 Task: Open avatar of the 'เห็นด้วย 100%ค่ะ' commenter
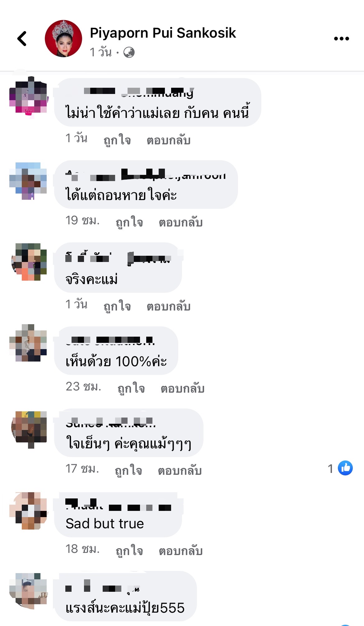(28, 343)
